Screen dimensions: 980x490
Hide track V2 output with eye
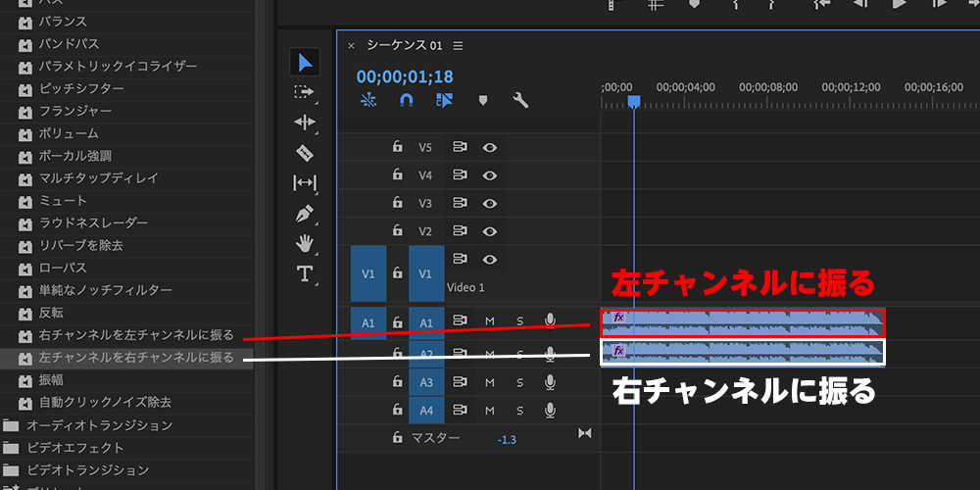pyautogui.click(x=490, y=231)
